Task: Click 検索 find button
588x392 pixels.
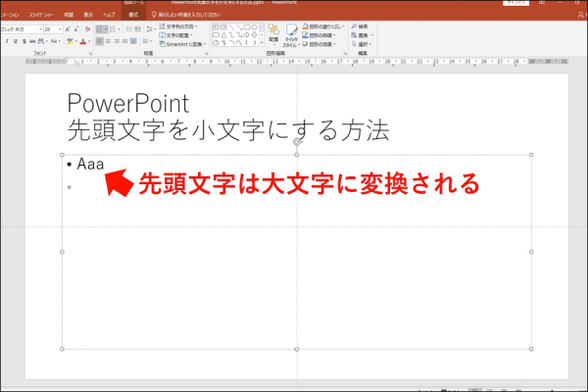Action: click(360, 26)
